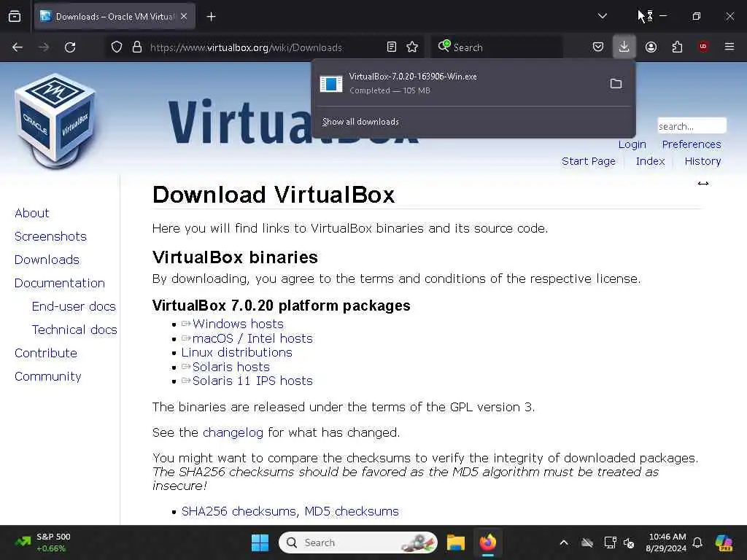Image resolution: width=747 pixels, height=560 pixels.
Task: Click Show all downloads
Action: 360,122
